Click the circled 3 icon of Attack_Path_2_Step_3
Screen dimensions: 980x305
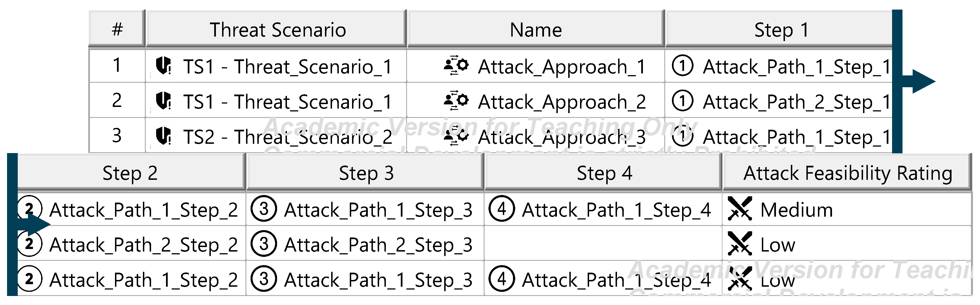(264, 244)
